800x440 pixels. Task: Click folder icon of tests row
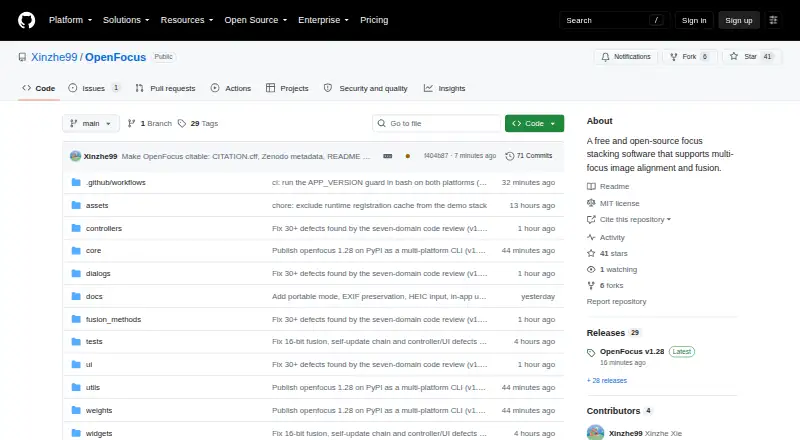point(76,341)
